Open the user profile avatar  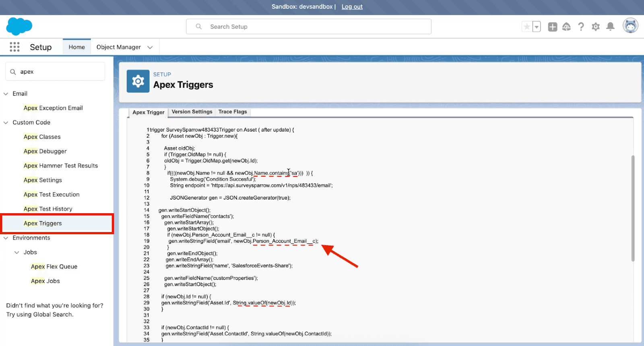(630, 26)
